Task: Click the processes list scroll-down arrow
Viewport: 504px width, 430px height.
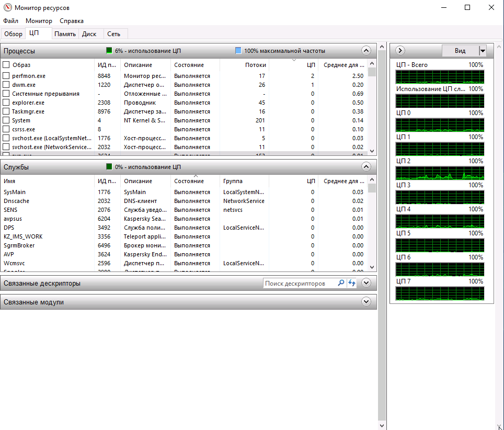Action: coord(372,151)
